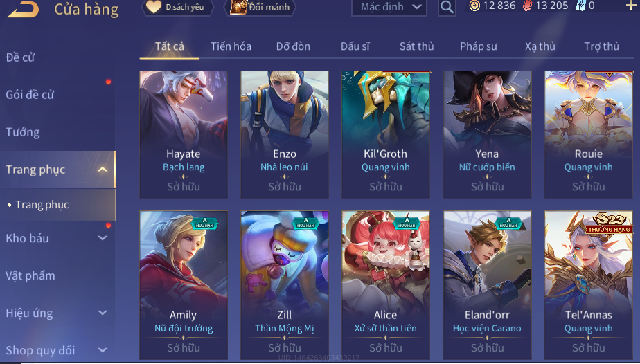Screen dimensions: 640x364
Task: Click the blue crystal currency icon
Action: (580, 6)
